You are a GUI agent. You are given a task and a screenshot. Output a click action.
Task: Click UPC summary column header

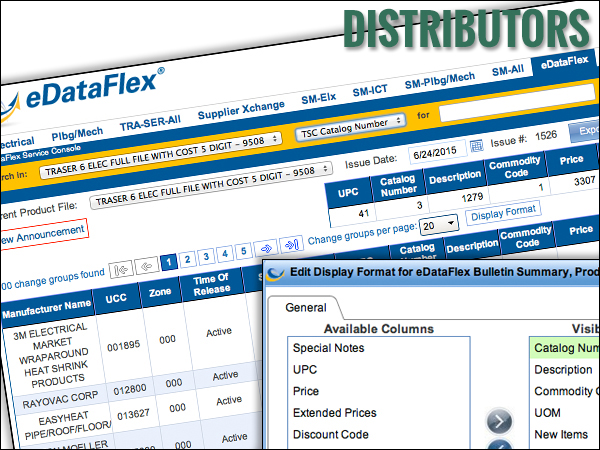[347, 192]
